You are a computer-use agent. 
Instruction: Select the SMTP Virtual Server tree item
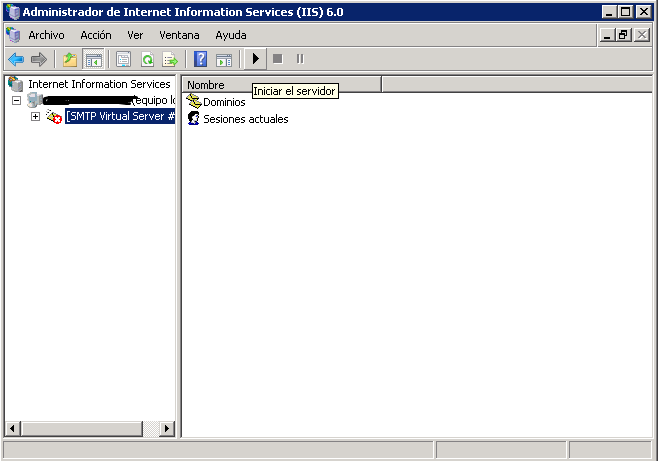coord(120,116)
